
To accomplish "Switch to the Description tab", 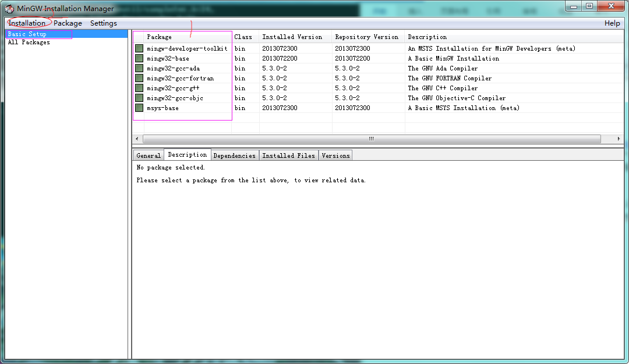I will 188,154.
